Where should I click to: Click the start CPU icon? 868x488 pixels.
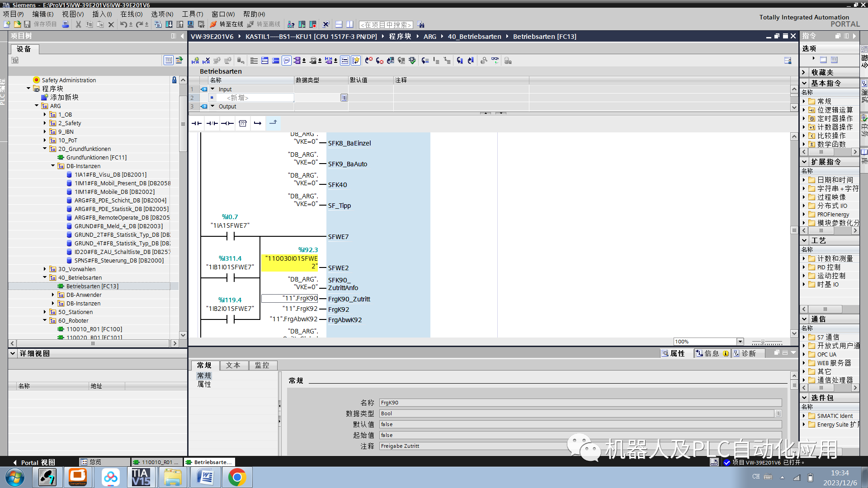pyautogui.click(x=302, y=24)
